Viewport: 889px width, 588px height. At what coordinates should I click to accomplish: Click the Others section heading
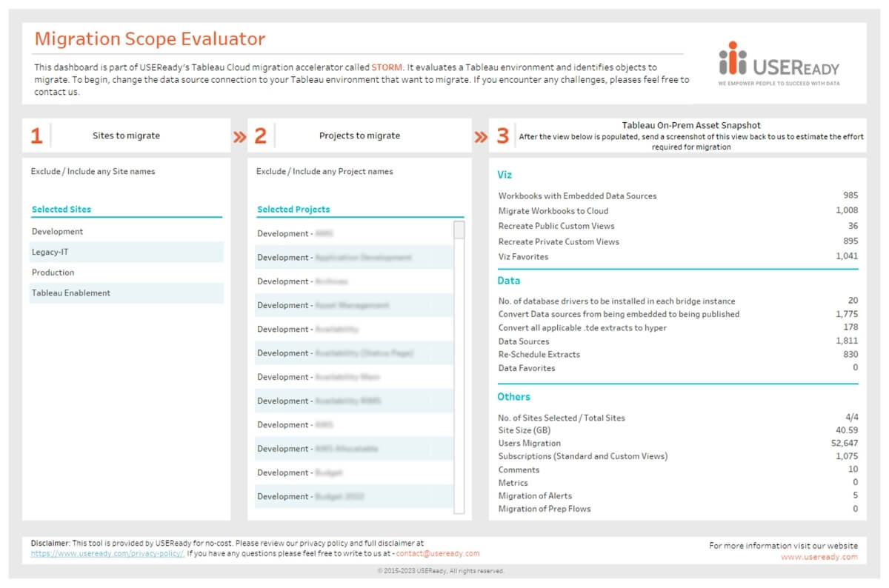pos(514,397)
